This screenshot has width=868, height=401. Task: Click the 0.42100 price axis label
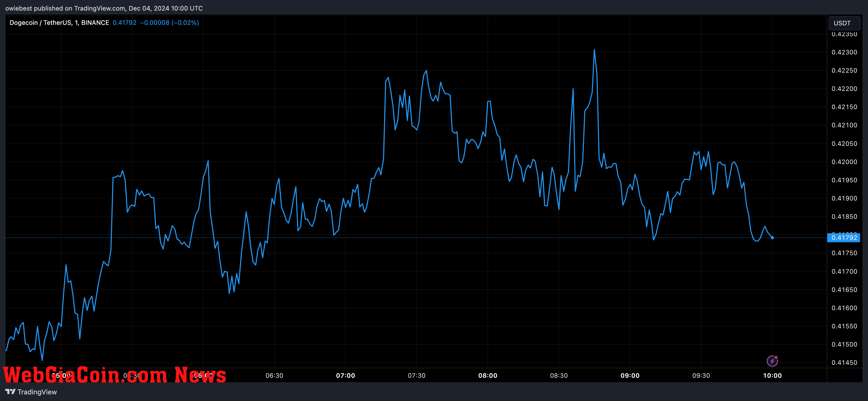click(x=844, y=125)
